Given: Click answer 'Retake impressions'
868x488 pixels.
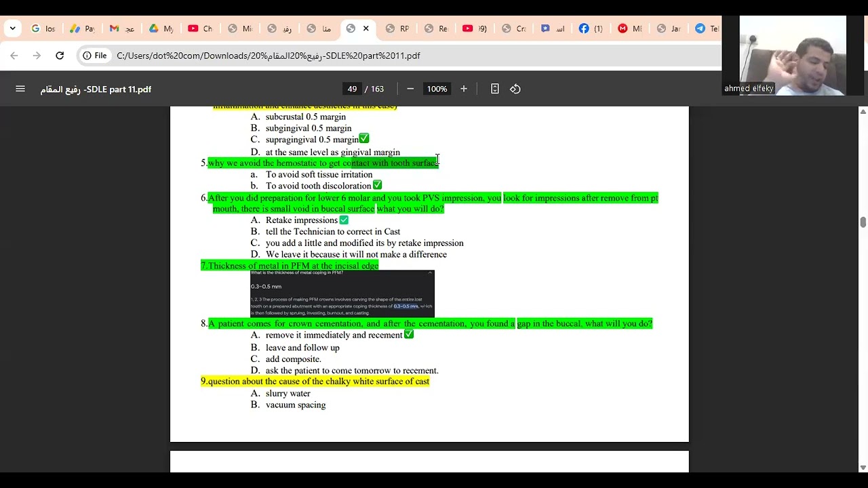Looking at the screenshot, I should (302, 220).
